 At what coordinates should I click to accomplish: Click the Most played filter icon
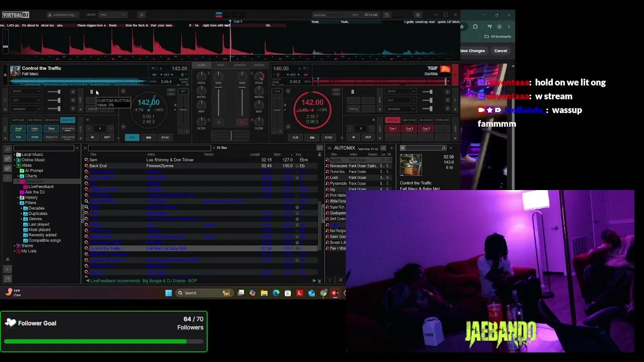pos(26,230)
